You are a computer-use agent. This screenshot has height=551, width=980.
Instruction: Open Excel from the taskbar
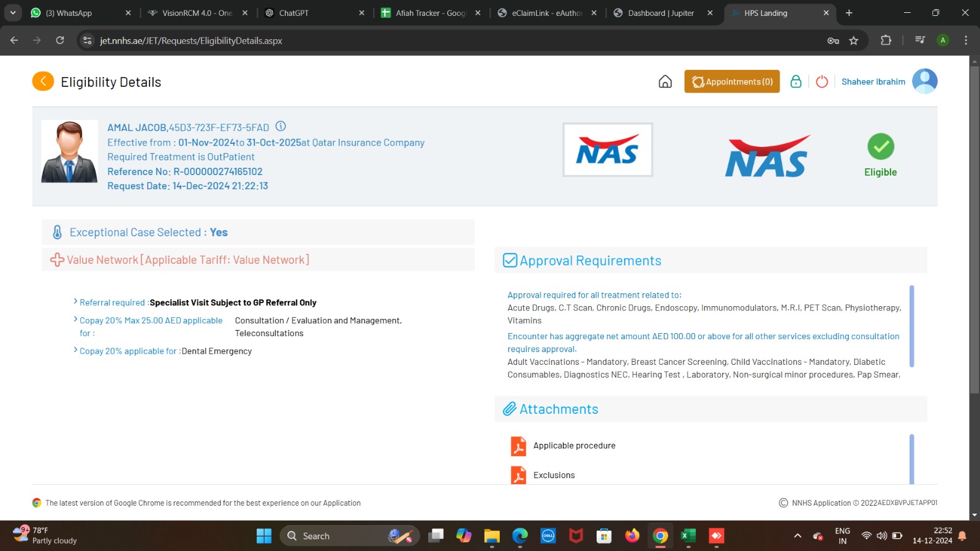point(688,536)
